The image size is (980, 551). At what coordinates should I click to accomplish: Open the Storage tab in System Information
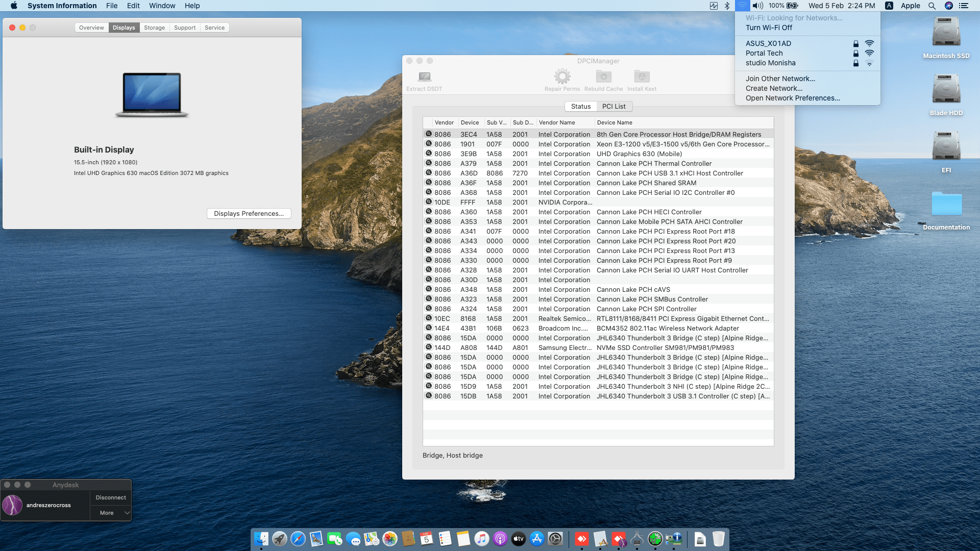(x=154, y=28)
